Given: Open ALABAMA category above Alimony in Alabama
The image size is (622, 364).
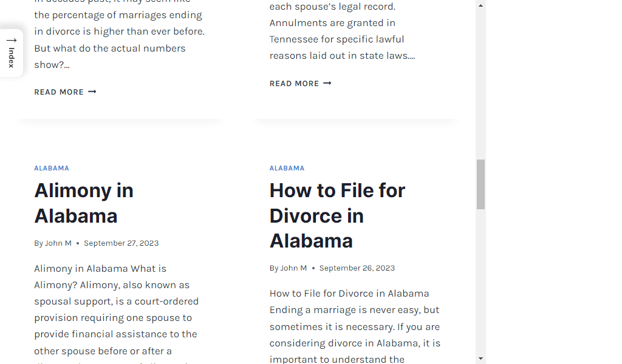Looking at the screenshot, I should pyautogui.click(x=52, y=168).
